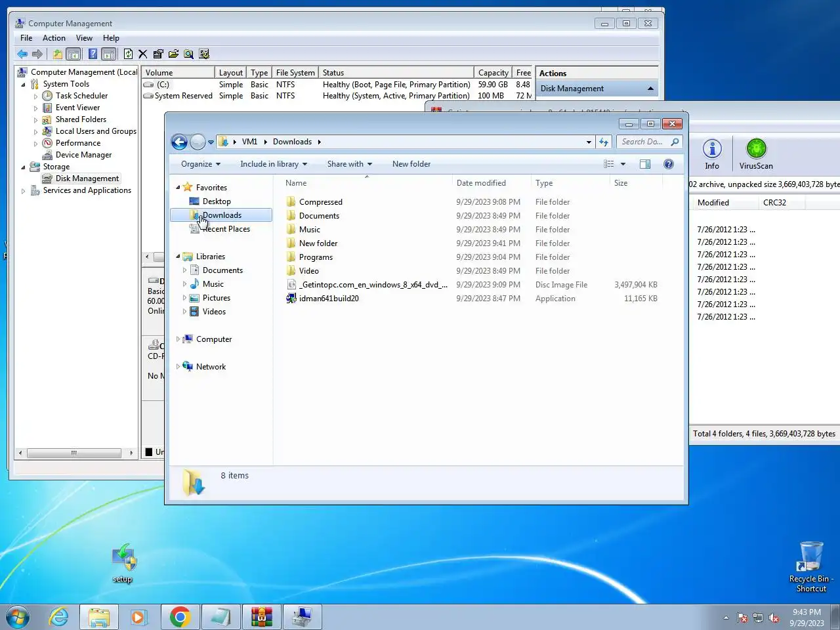
Task: Collapse the System Tools tree node
Action: point(24,85)
